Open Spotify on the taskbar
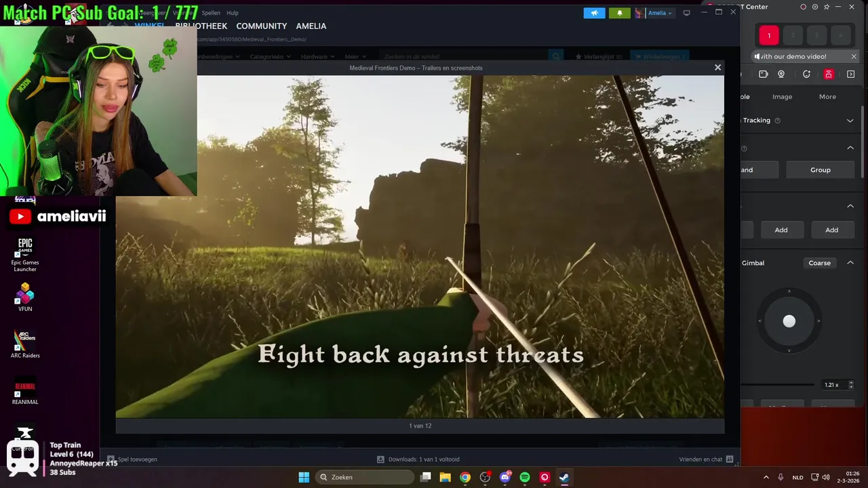868x488 pixels. tap(524, 477)
